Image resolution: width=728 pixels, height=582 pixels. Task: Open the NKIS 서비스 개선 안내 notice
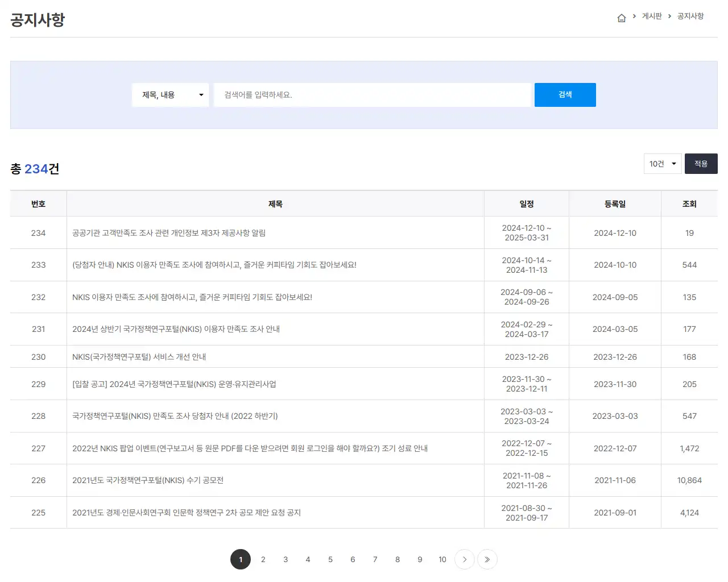tap(139, 356)
